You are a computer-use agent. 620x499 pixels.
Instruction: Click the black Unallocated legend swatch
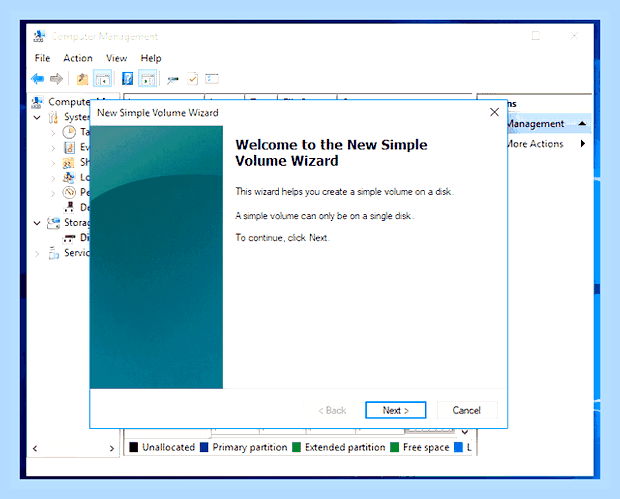point(134,447)
